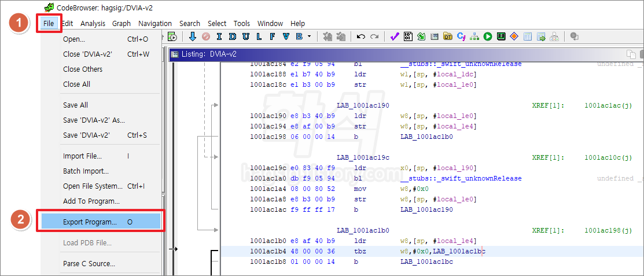Click the run script toolbar icon
Image resolution: width=644 pixels, height=276 pixels.
pyautogui.click(x=172, y=36)
